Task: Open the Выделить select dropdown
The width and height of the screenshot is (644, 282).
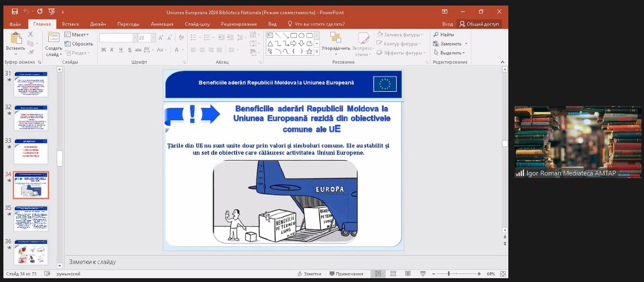Action: coord(449,53)
